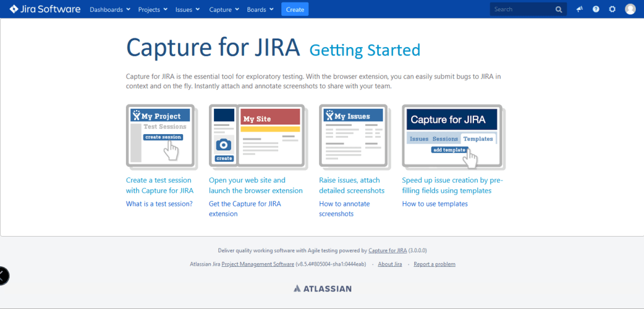Open the feedback megaphone icon
This screenshot has height=309, width=644.
coord(579,9)
